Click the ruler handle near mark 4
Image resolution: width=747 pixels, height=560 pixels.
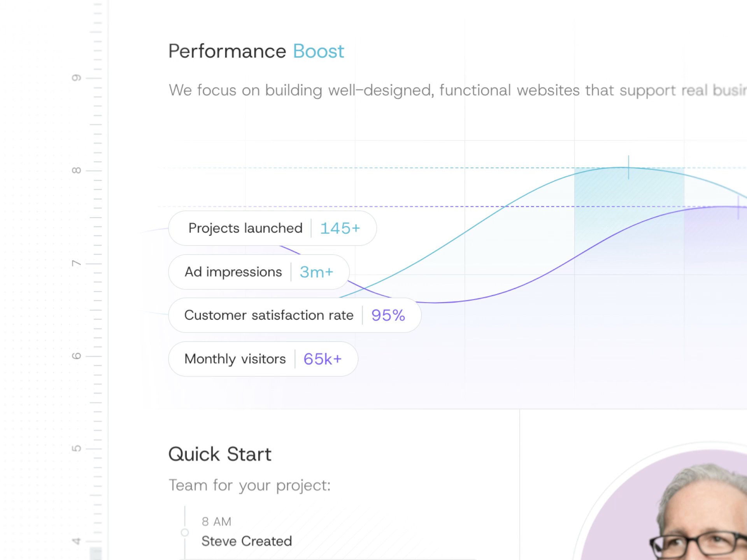(96, 553)
